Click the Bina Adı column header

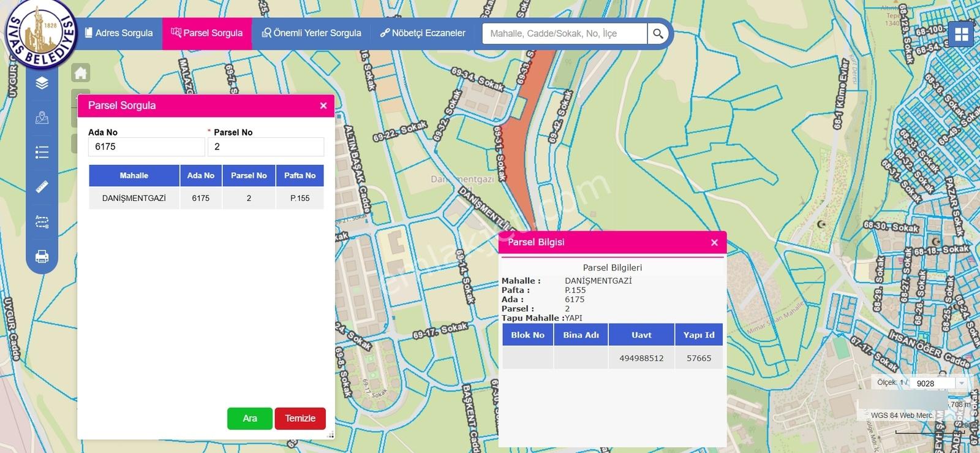tap(581, 335)
